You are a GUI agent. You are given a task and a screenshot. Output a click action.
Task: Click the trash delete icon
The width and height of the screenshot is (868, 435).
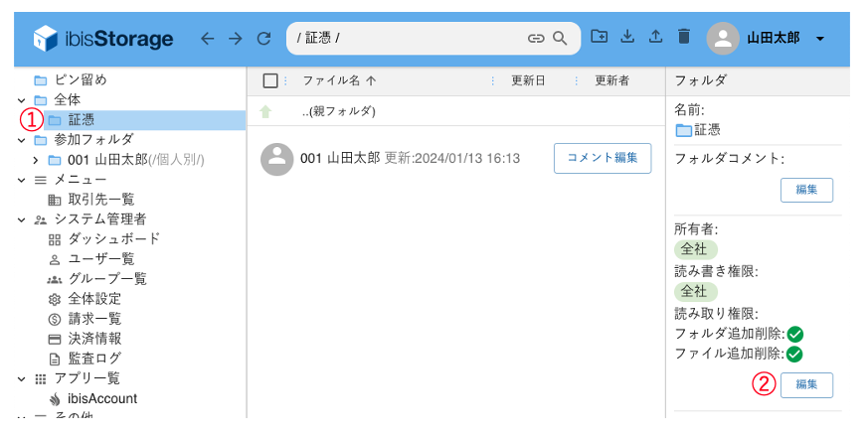point(683,37)
